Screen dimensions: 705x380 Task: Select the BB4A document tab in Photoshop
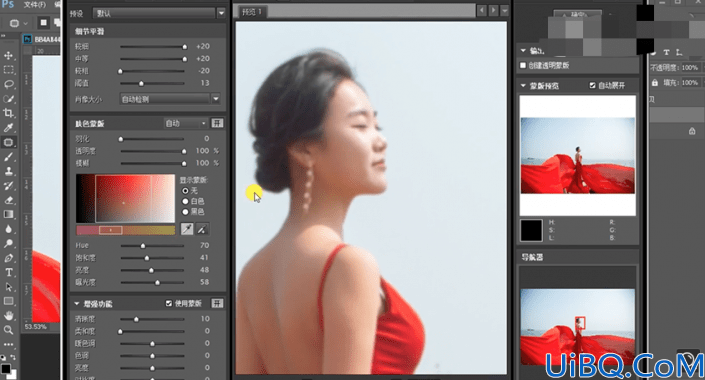[41, 40]
